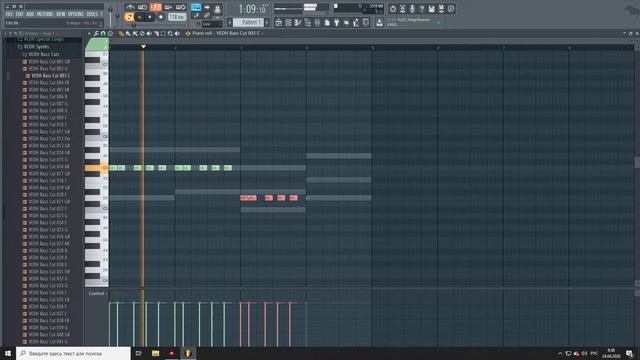Toggle song/pattern mode button
The height and width of the screenshot is (360, 640).
click(129, 17)
